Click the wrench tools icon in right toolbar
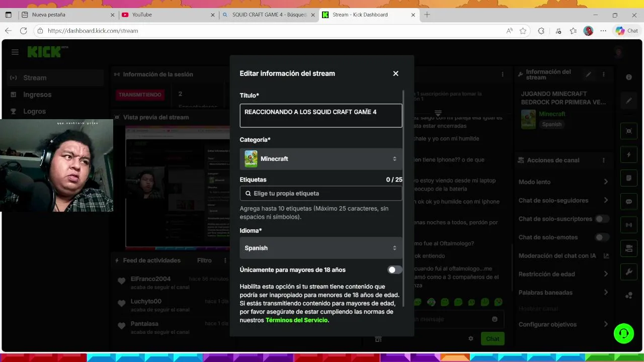 point(629,272)
